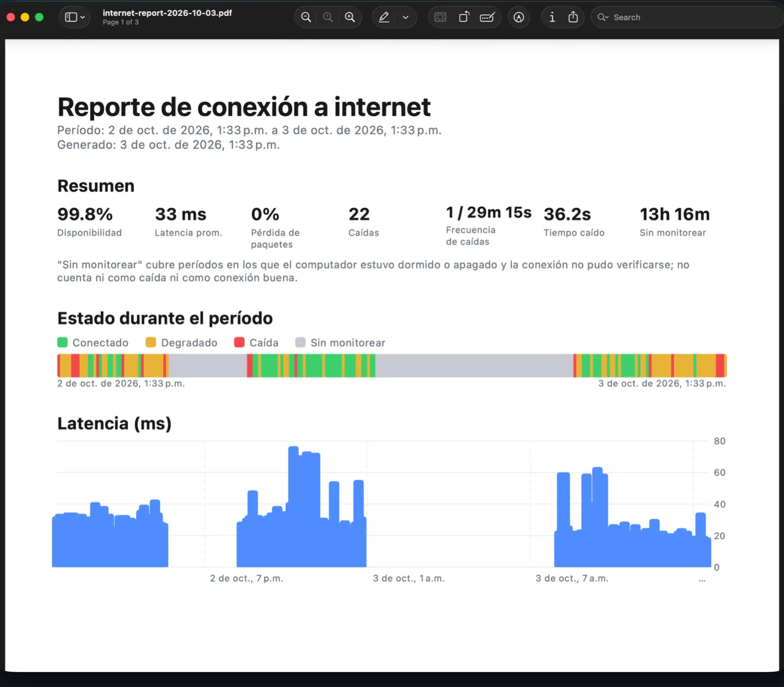Viewport: 784px width, 687px height.
Task: Click the '22' outages count
Action: click(359, 214)
